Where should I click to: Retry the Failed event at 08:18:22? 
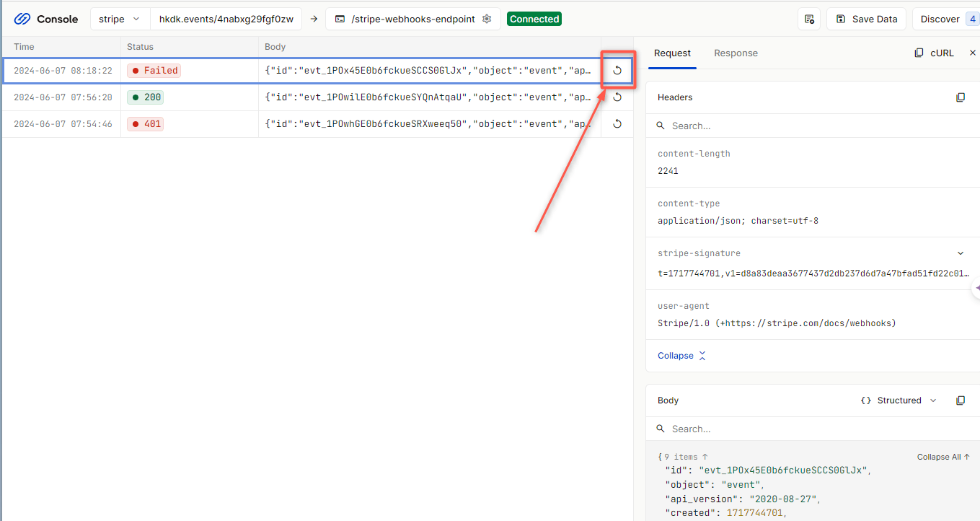(617, 70)
